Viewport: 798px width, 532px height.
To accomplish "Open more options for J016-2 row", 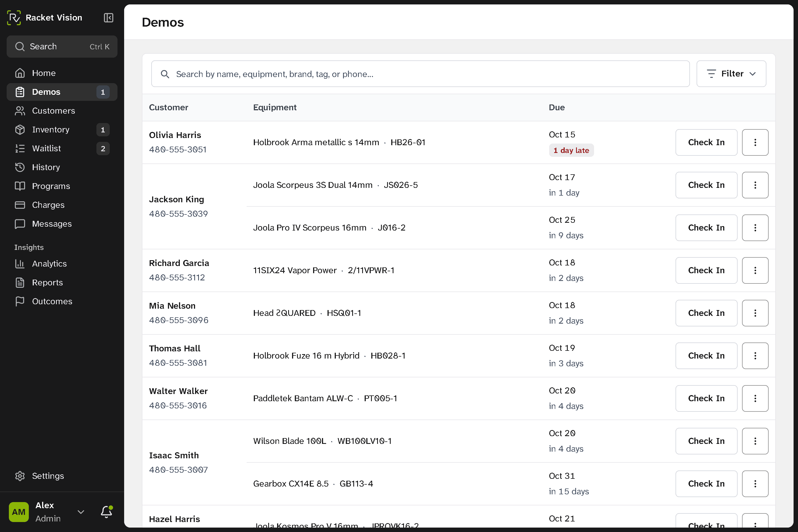I will (x=755, y=228).
